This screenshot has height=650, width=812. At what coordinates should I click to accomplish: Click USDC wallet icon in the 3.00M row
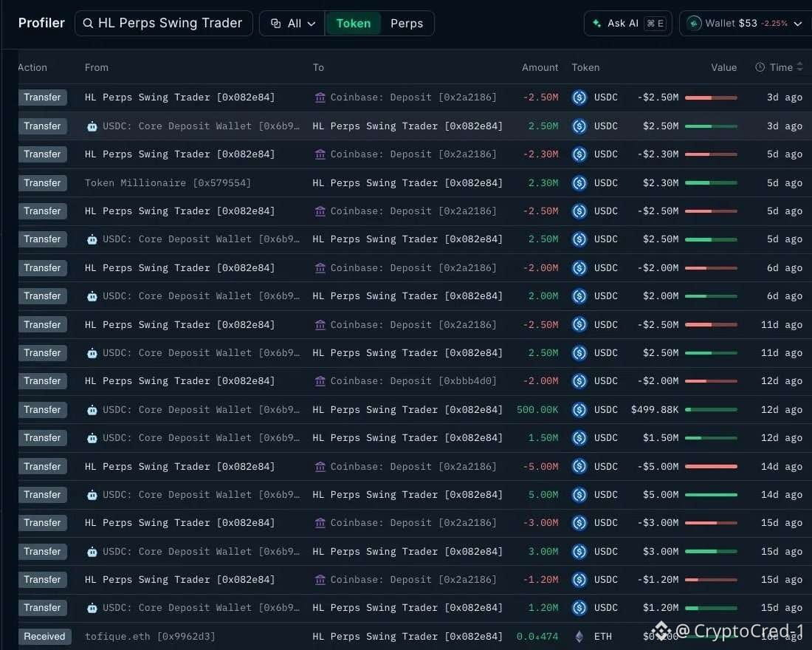(x=92, y=552)
